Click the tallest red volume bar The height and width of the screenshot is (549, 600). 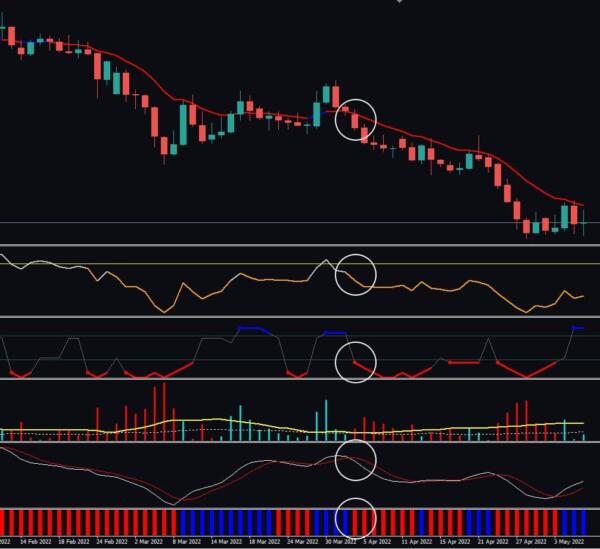coord(164,412)
